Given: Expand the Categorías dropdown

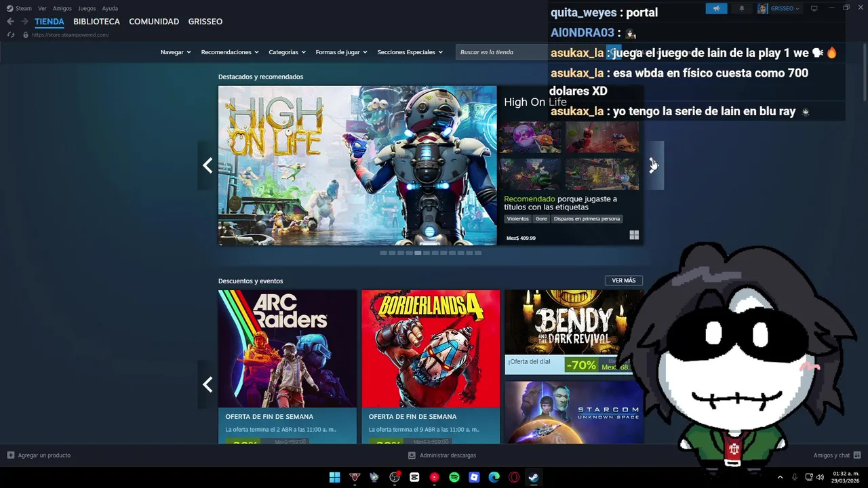Looking at the screenshot, I should coord(287,52).
